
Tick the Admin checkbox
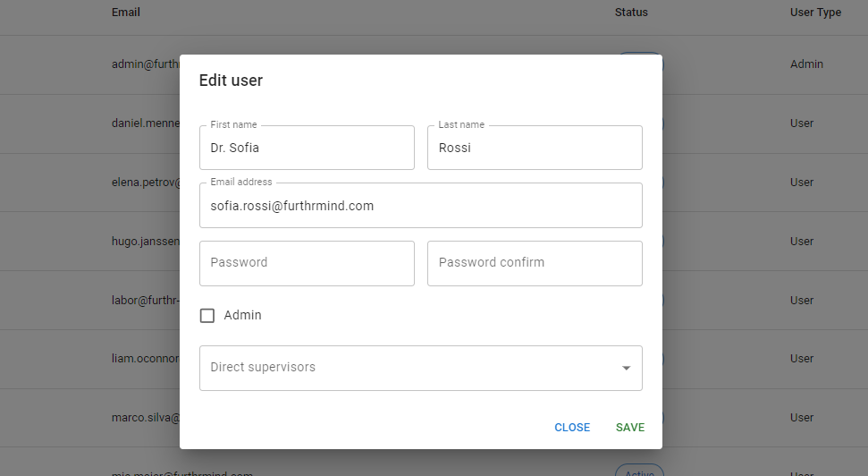coord(207,316)
